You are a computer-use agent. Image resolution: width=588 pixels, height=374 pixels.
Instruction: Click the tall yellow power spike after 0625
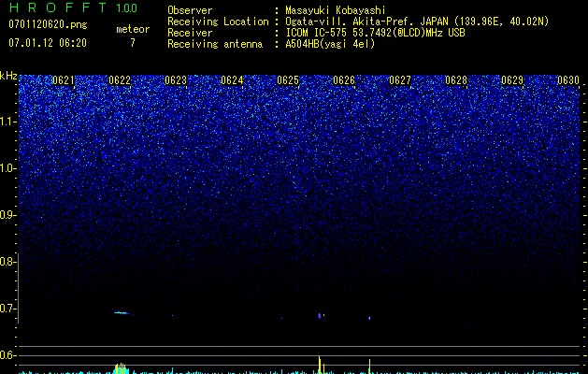pos(319,365)
